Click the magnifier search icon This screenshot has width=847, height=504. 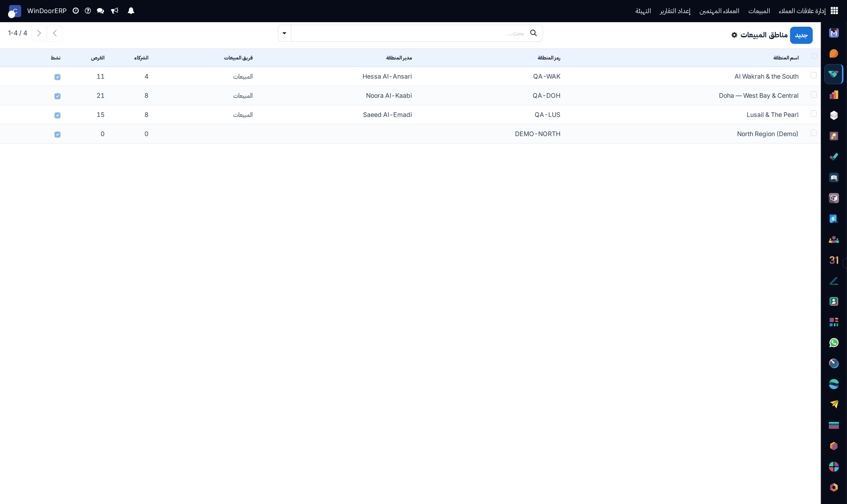coord(533,33)
